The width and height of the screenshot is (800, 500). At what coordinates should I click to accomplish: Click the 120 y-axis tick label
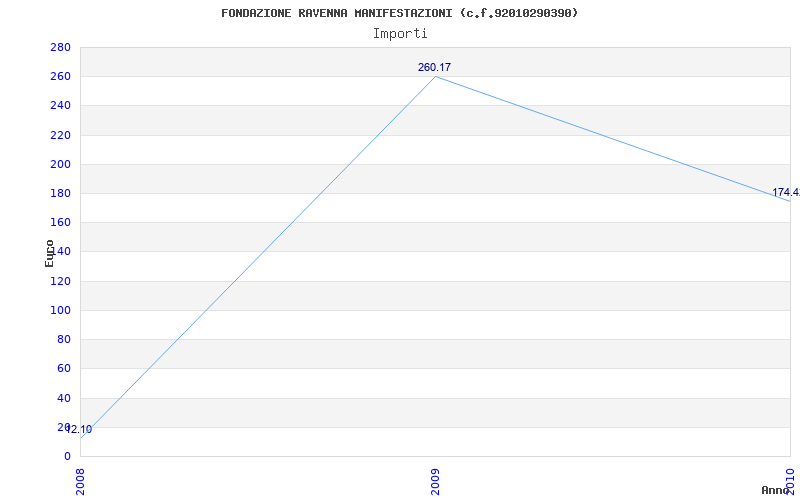(x=60, y=281)
